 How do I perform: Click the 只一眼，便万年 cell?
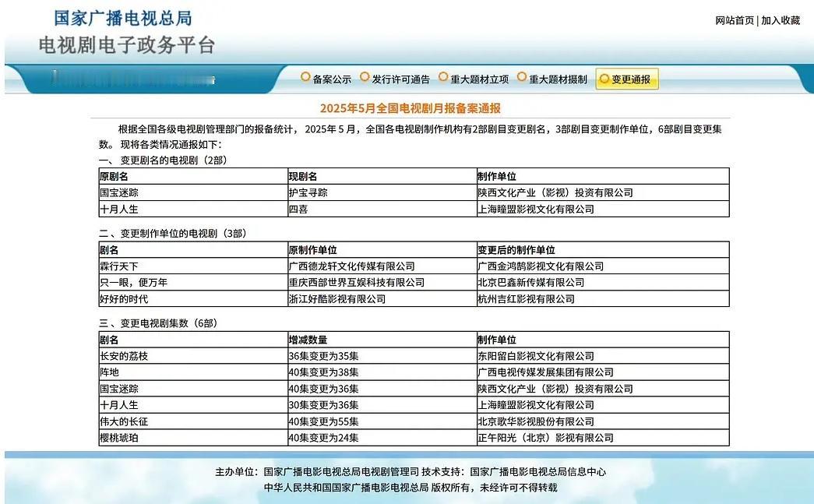point(193,282)
